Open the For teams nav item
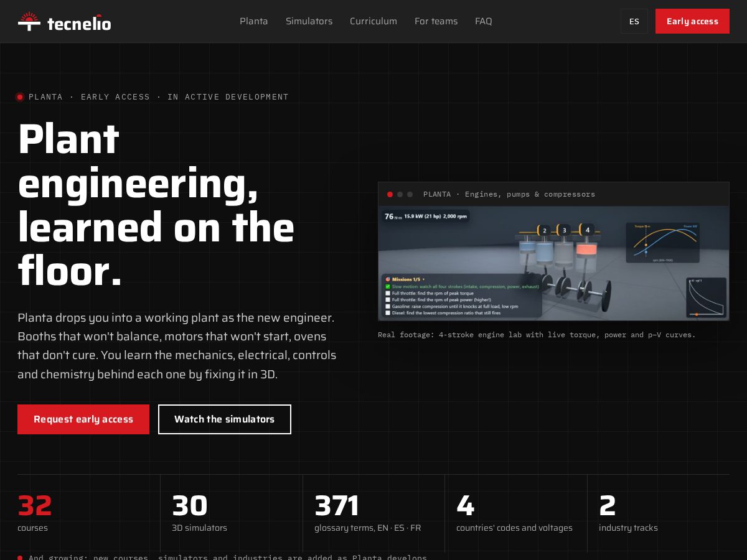This screenshot has height=560, width=747. [x=436, y=21]
